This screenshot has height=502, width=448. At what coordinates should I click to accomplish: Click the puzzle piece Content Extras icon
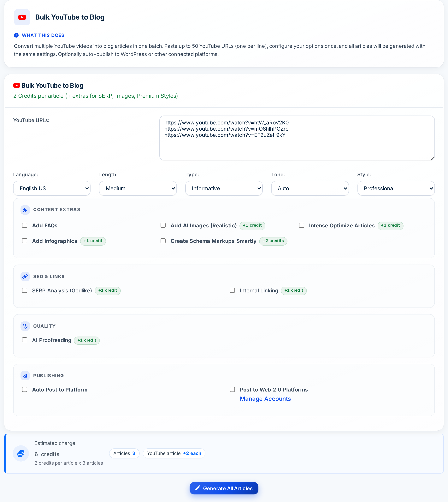25,210
